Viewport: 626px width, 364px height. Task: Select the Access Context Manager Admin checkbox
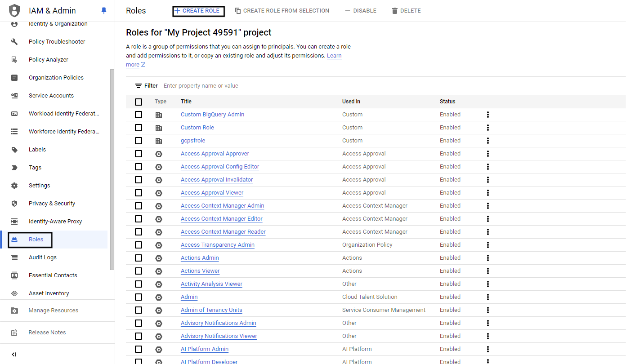pos(139,206)
